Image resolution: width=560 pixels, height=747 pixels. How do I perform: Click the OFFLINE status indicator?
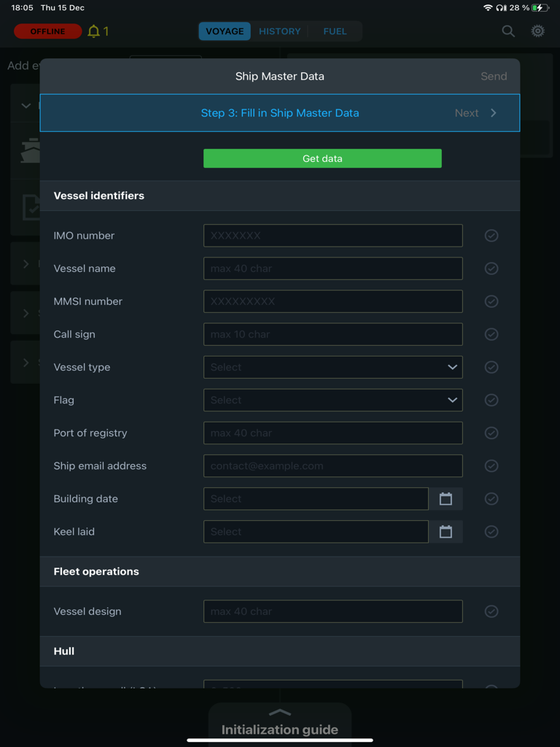[x=47, y=31]
